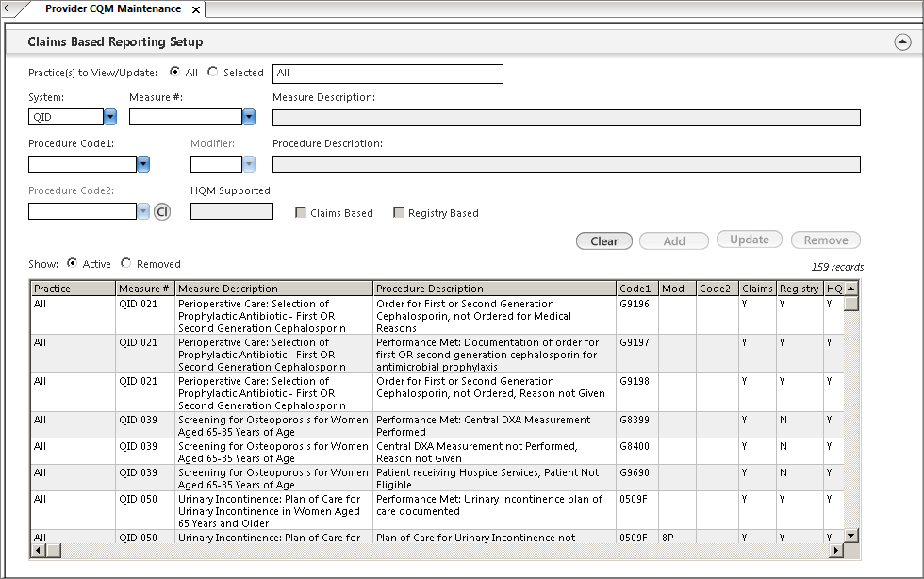Open the Measure # dropdown
Screen dimensions: 924x579
[249, 117]
